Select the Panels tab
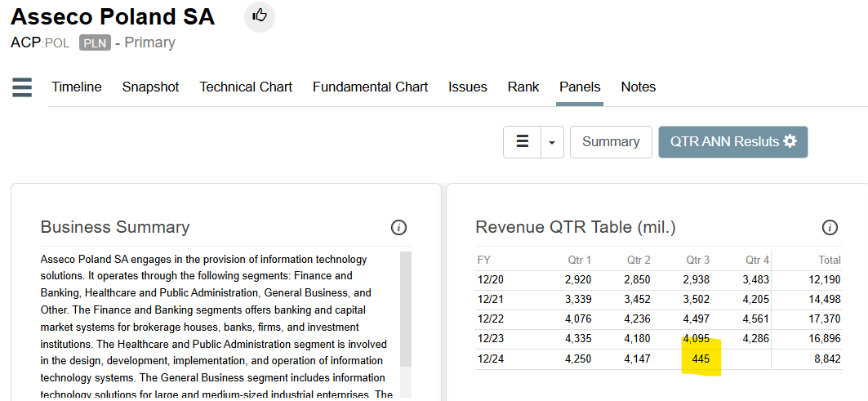 (x=580, y=87)
